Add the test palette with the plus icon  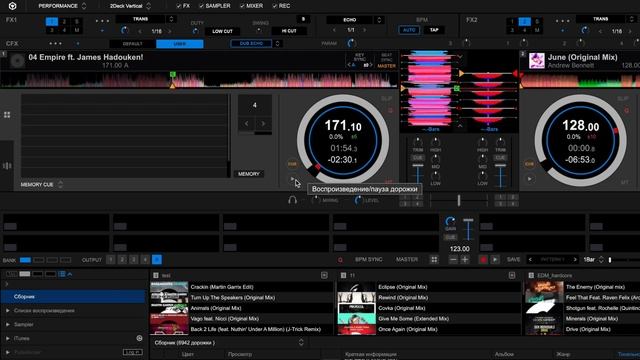point(324,276)
